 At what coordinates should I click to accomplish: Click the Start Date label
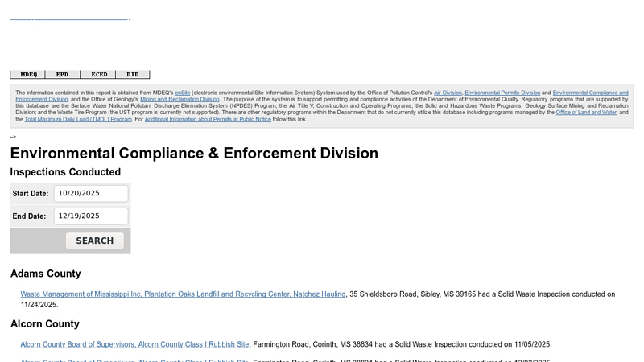pyautogui.click(x=31, y=194)
